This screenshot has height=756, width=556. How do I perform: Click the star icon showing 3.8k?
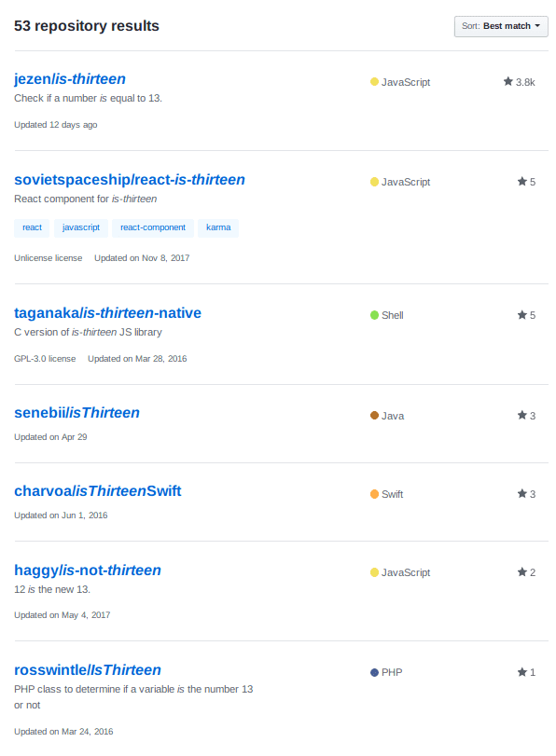[507, 81]
